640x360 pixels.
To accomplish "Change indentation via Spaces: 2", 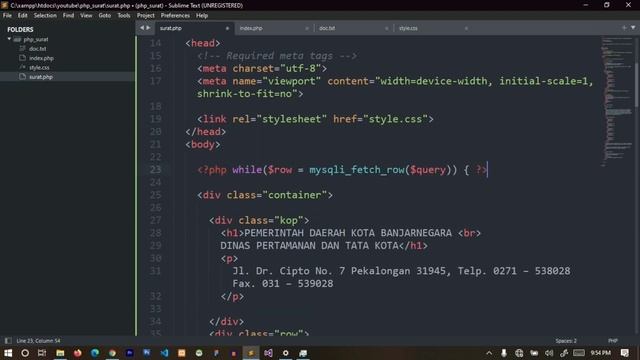I will pos(566,340).
